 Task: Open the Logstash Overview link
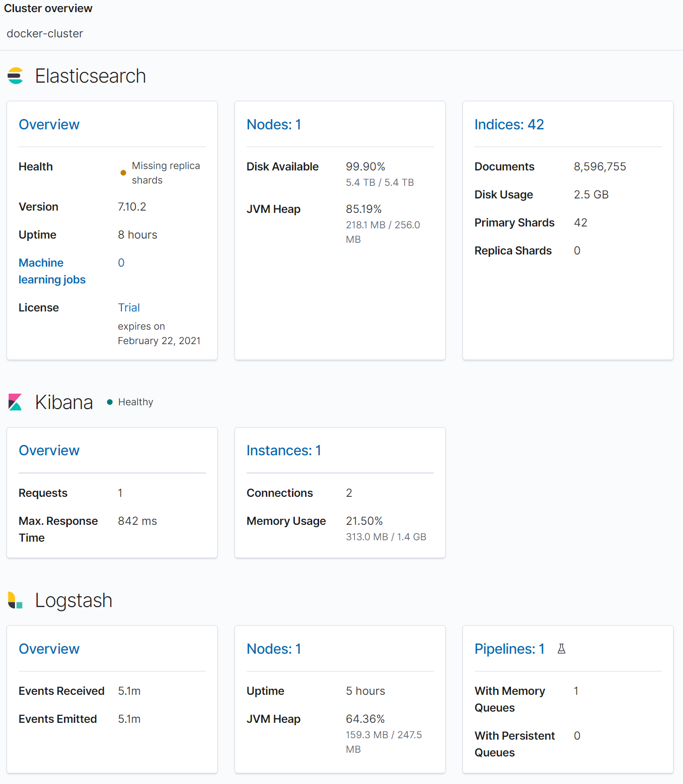tap(49, 649)
